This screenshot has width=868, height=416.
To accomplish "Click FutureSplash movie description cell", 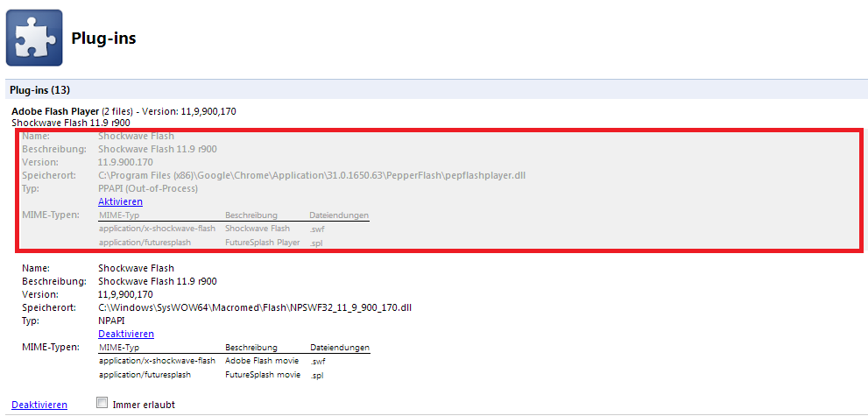I will [263, 375].
